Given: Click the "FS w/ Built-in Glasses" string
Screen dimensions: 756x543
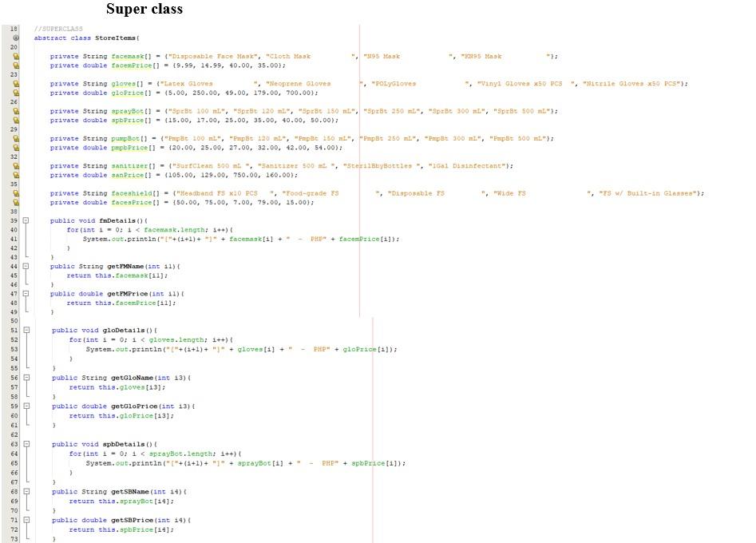Looking at the screenshot, I should [647, 194].
